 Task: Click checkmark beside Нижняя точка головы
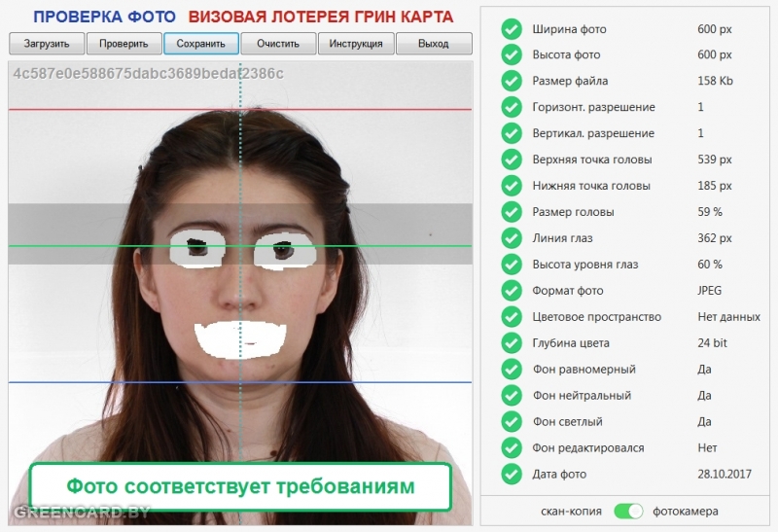[x=512, y=186]
